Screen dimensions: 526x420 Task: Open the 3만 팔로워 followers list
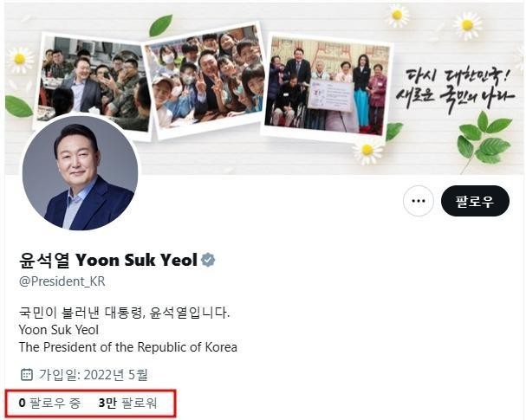coord(127,403)
